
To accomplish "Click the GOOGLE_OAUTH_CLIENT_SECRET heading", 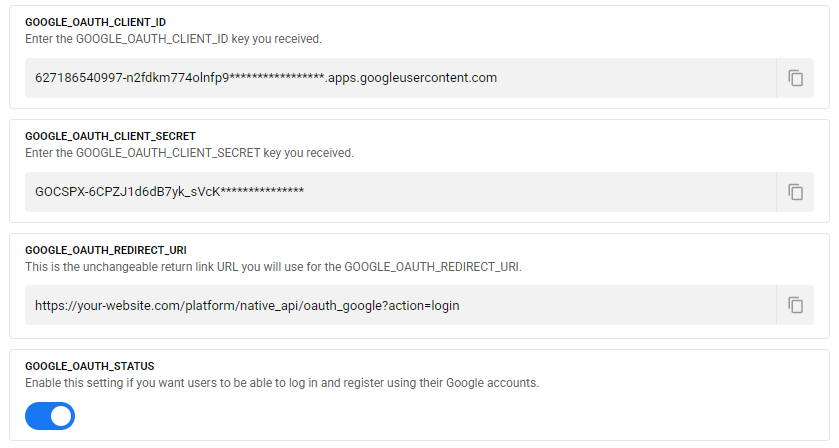I will coord(110,136).
